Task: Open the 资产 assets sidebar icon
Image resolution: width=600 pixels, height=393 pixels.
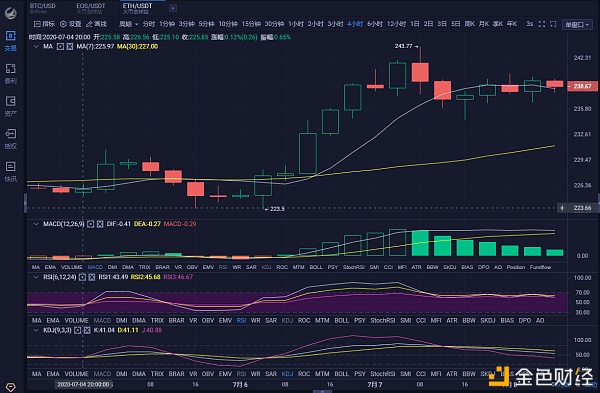Action: pos(10,106)
